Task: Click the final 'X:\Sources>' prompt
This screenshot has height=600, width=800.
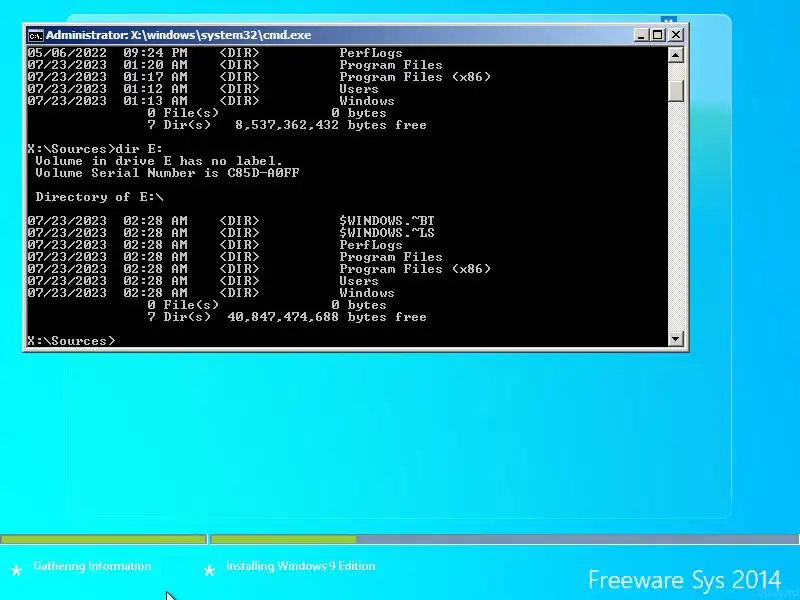Action: click(x=71, y=341)
